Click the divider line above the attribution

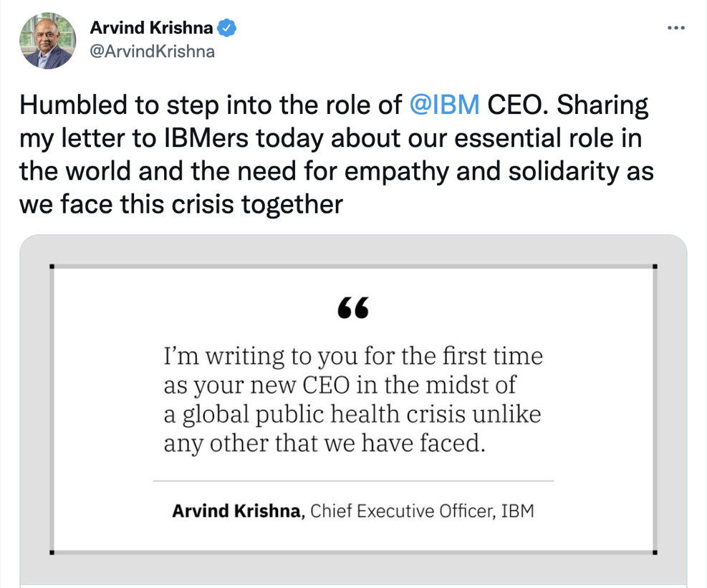[353, 480]
